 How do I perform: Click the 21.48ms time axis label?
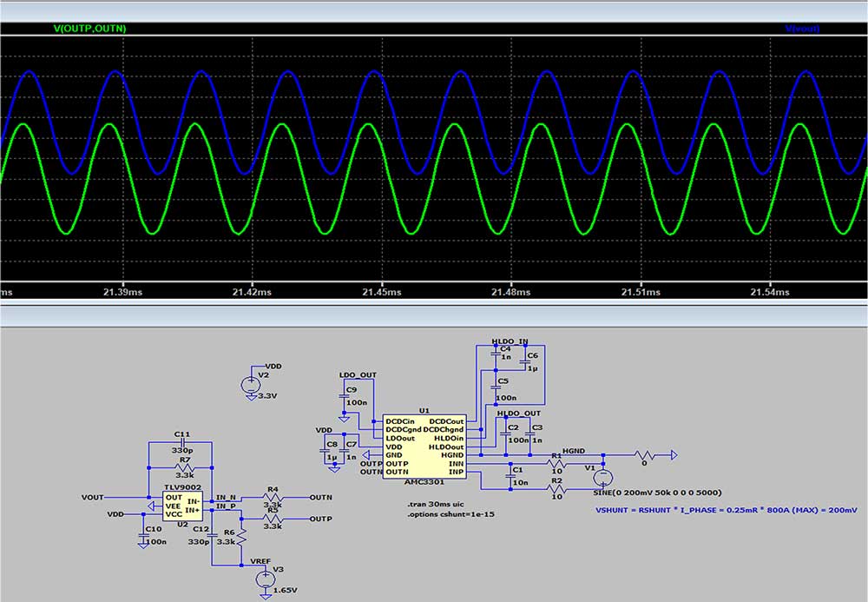coord(510,292)
